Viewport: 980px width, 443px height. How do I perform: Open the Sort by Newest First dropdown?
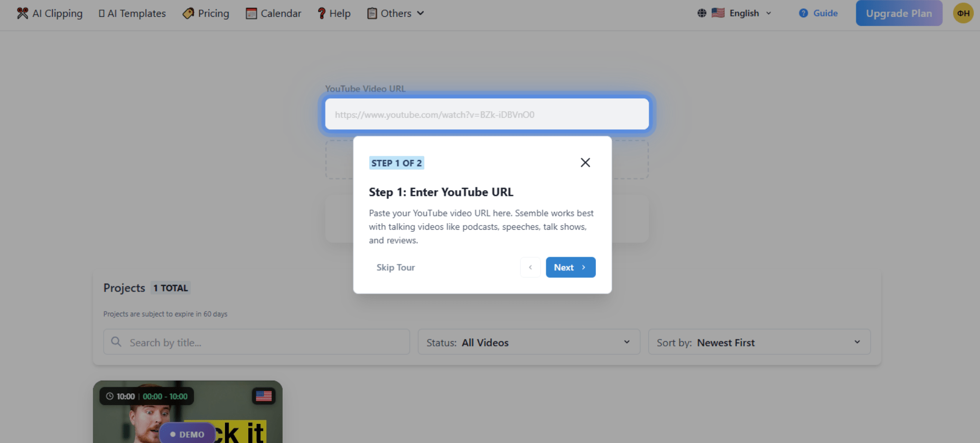759,342
